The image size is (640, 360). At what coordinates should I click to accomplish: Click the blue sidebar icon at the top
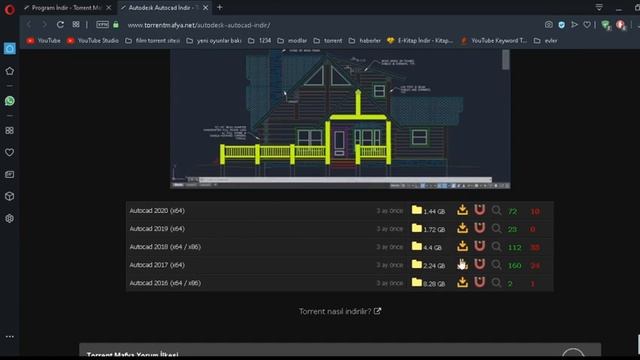pyautogui.click(x=10, y=49)
